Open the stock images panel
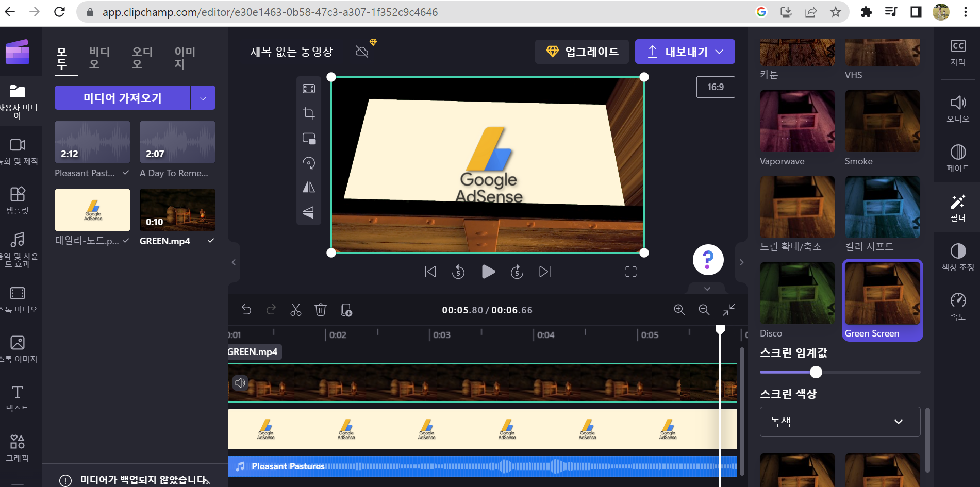This screenshot has height=487, width=980. click(x=18, y=349)
